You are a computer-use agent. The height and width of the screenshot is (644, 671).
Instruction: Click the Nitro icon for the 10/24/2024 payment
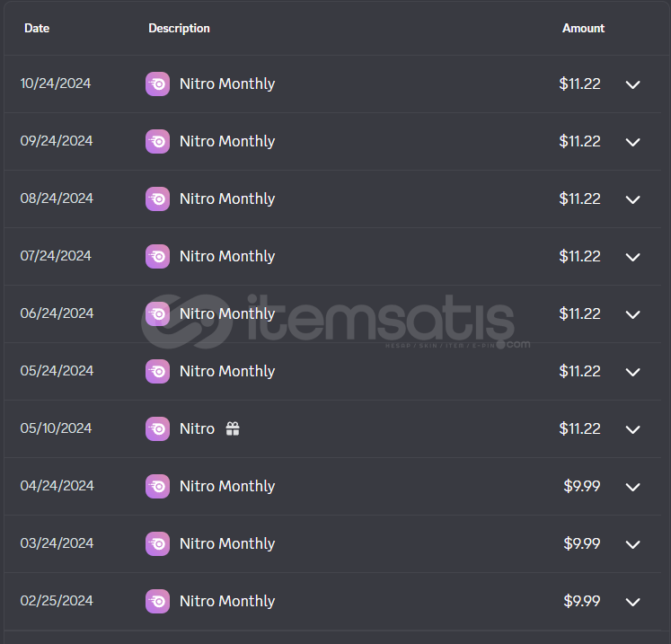point(157,84)
